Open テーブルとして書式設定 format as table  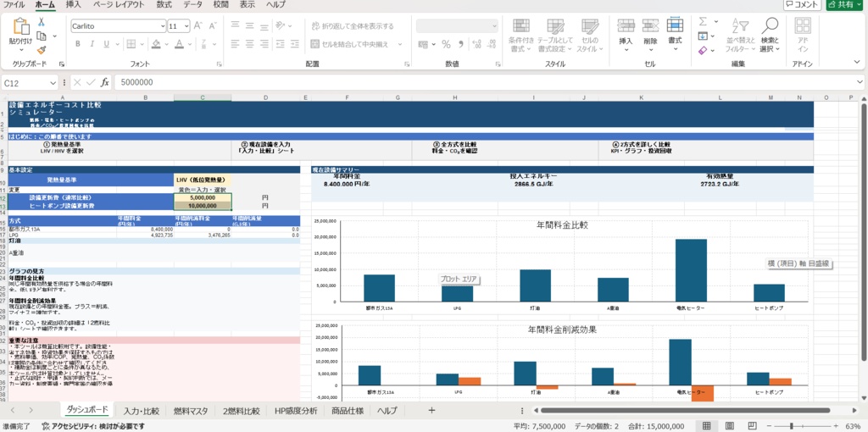click(555, 36)
